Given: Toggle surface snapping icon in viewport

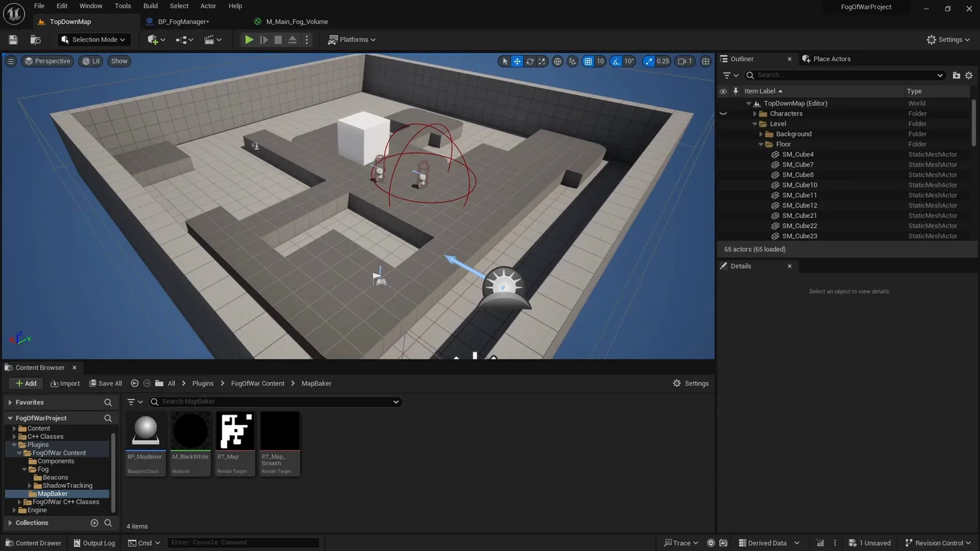Looking at the screenshot, I should tap(572, 61).
